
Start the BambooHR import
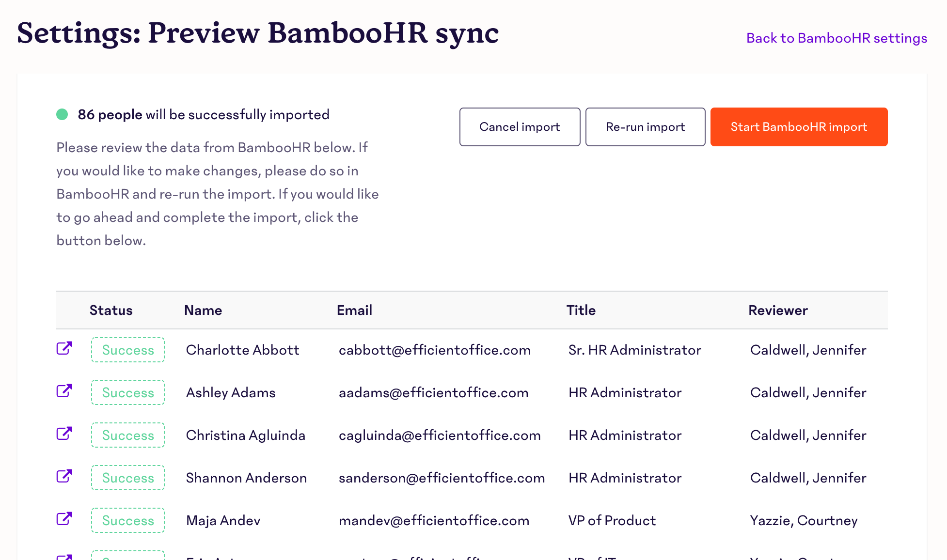click(x=799, y=127)
